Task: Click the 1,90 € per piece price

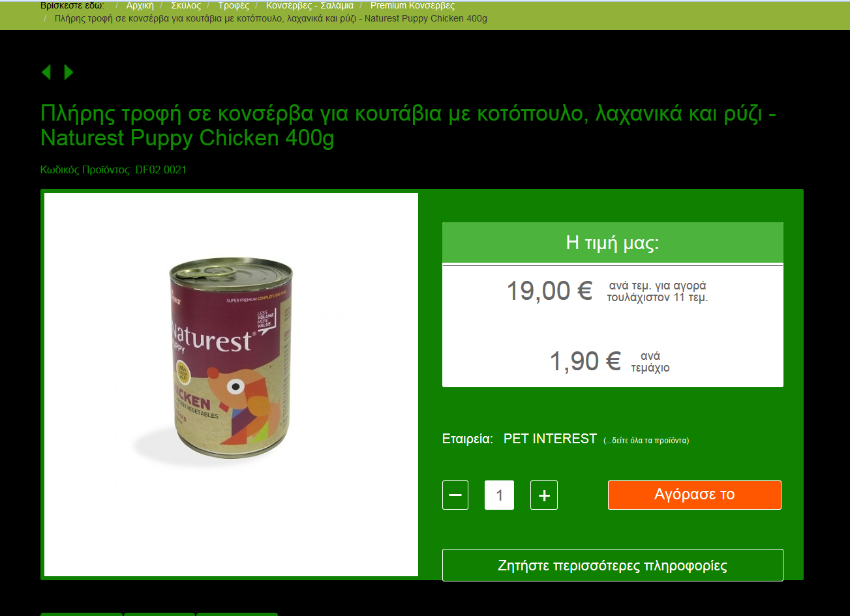Action: click(585, 361)
